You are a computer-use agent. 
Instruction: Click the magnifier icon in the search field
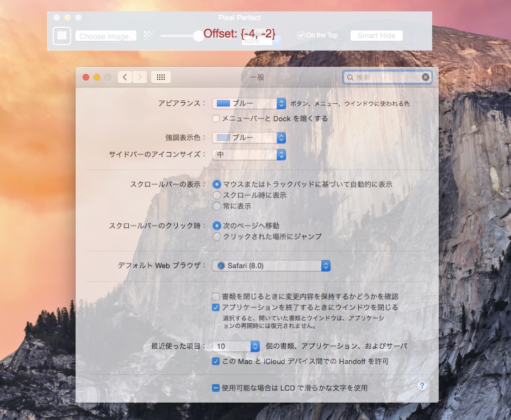tap(350, 77)
